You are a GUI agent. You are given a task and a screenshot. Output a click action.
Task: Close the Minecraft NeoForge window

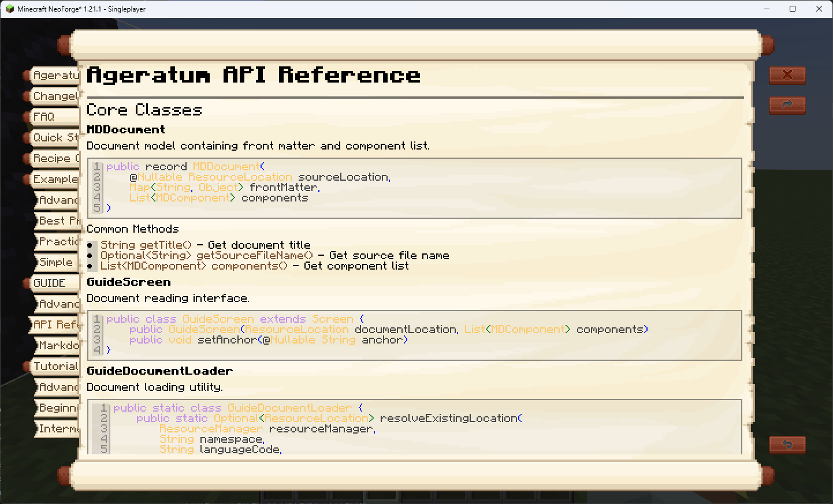coord(819,9)
